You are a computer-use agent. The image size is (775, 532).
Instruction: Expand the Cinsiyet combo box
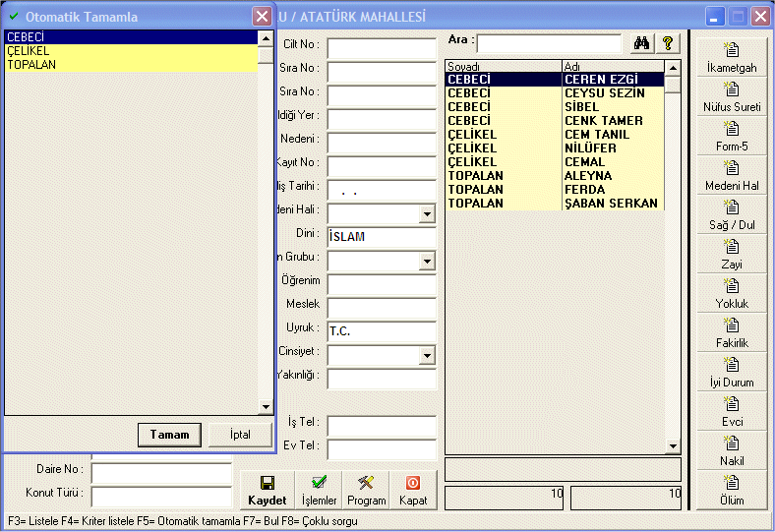click(427, 355)
